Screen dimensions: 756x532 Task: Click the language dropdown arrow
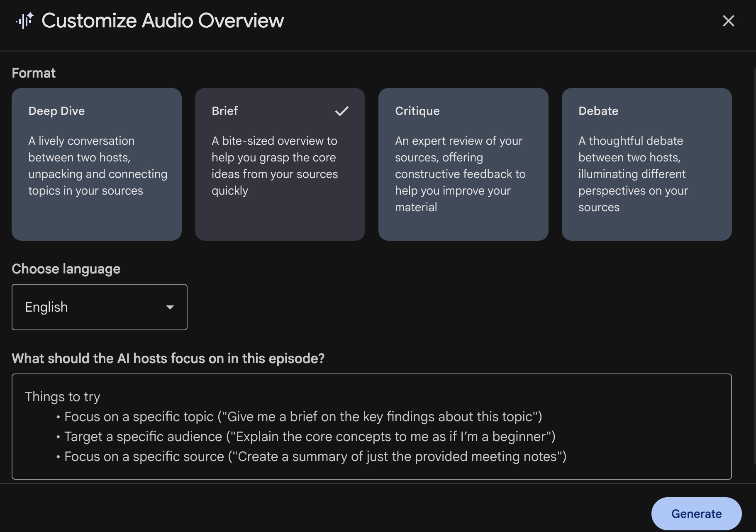tap(170, 307)
